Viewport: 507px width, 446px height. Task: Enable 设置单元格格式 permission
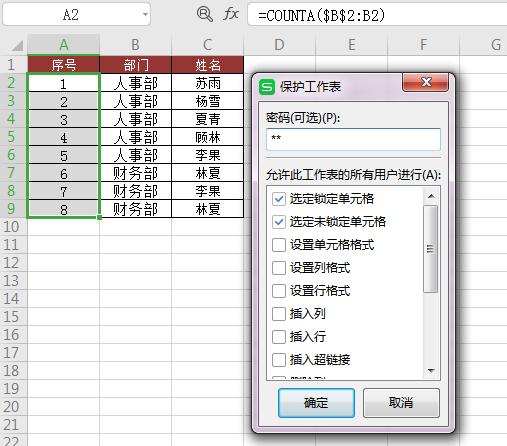(279, 245)
